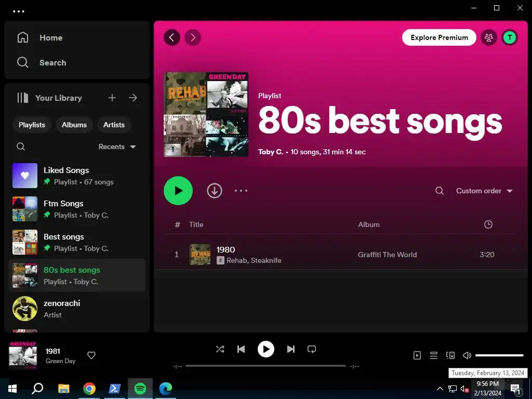532x399 pixels.
Task: Connect to a device icon
Action: [x=450, y=355]
